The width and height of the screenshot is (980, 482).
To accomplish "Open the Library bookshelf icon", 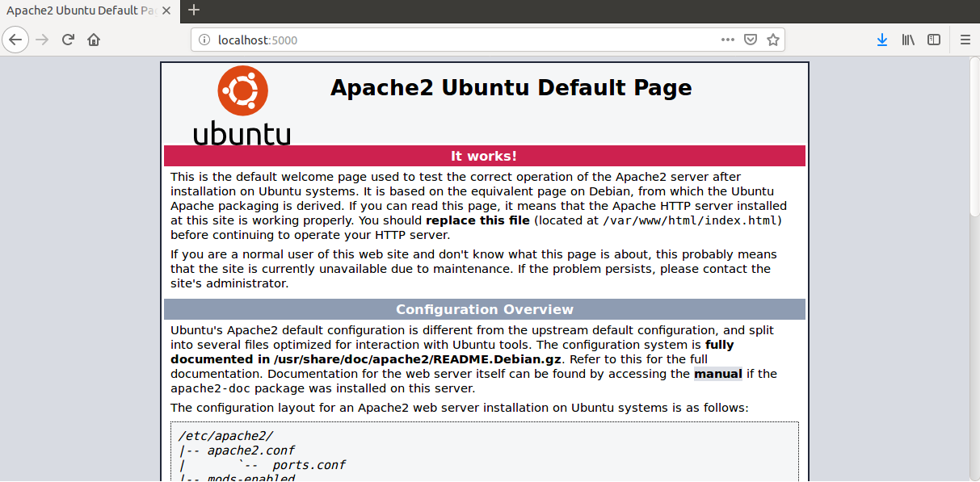I will click(908, 40).
